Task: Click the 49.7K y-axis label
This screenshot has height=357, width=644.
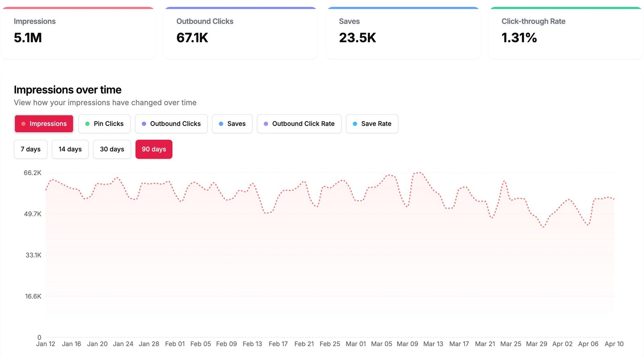Action: point(33,214)
